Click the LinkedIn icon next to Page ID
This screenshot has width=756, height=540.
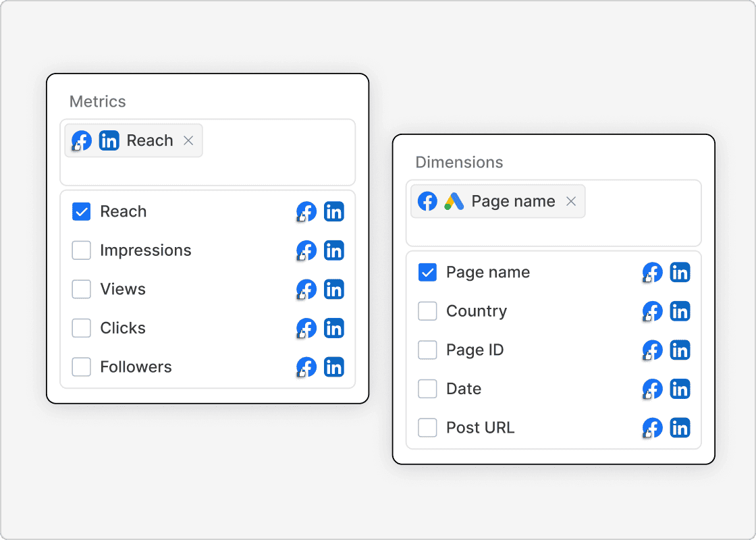[x=680, y=350]
